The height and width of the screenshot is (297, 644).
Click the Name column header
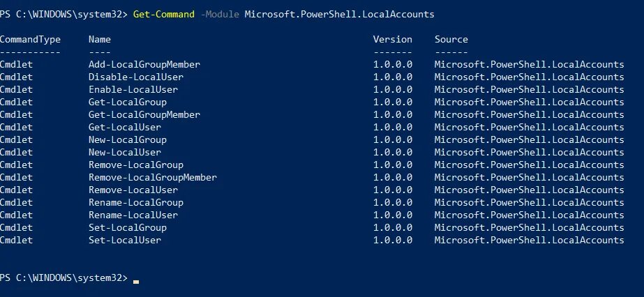click(x=100, y=39)
